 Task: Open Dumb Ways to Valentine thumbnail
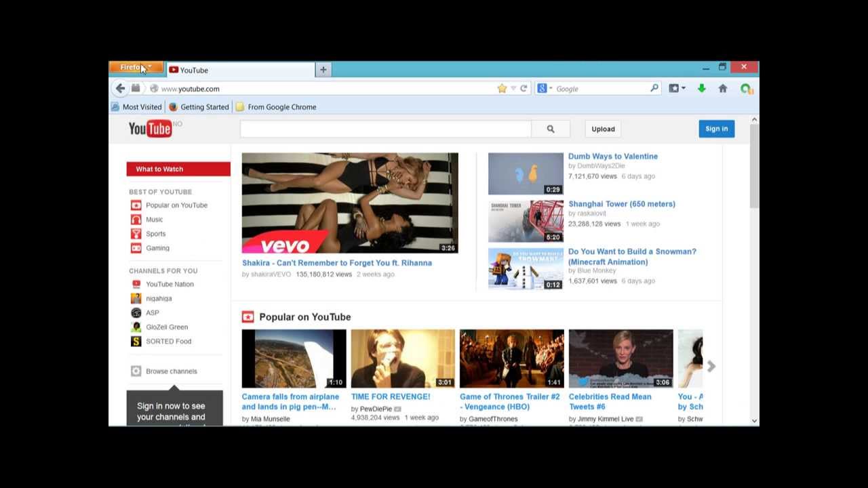[526, 174]
